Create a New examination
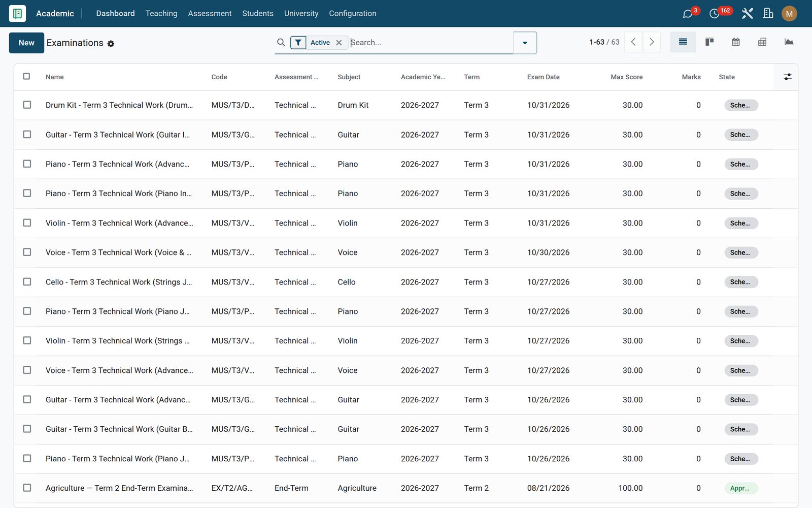Viewport: 812px width, 508px height. pos(26,43)
